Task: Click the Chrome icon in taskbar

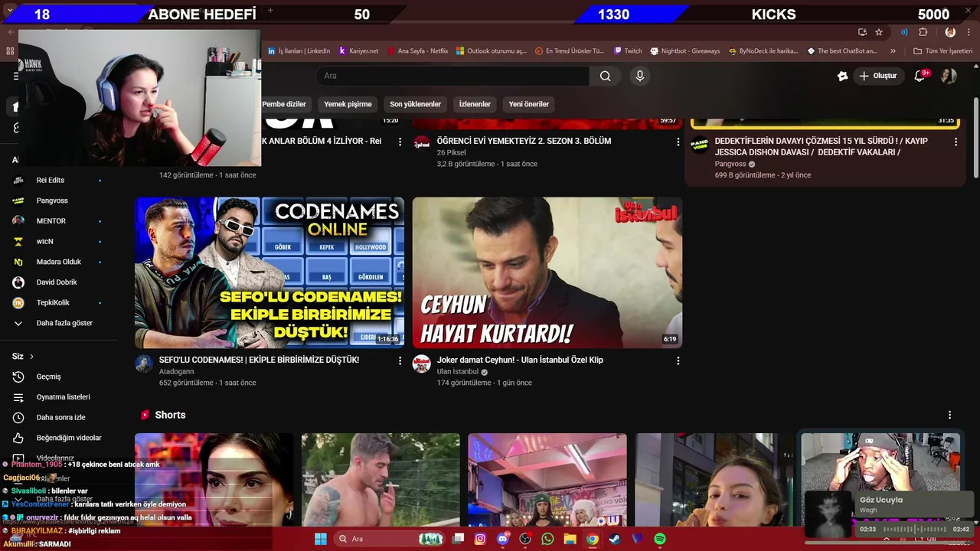Action: click(592, 539)
